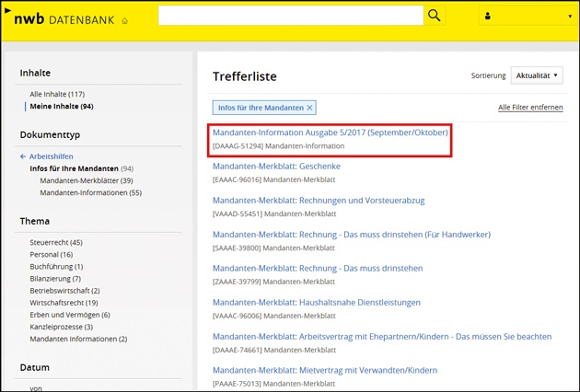
Task: Filter by Mandanten-Merkblätter (39)
Action: click(86, 181)
